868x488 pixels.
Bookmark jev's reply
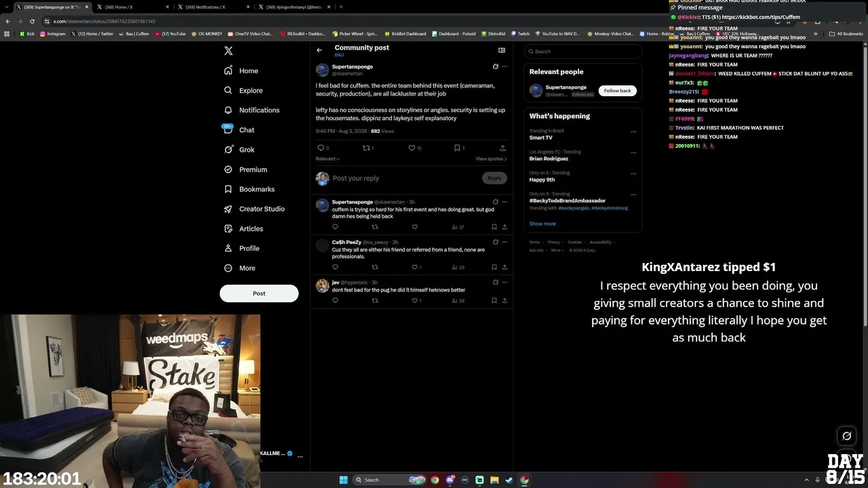494,300
